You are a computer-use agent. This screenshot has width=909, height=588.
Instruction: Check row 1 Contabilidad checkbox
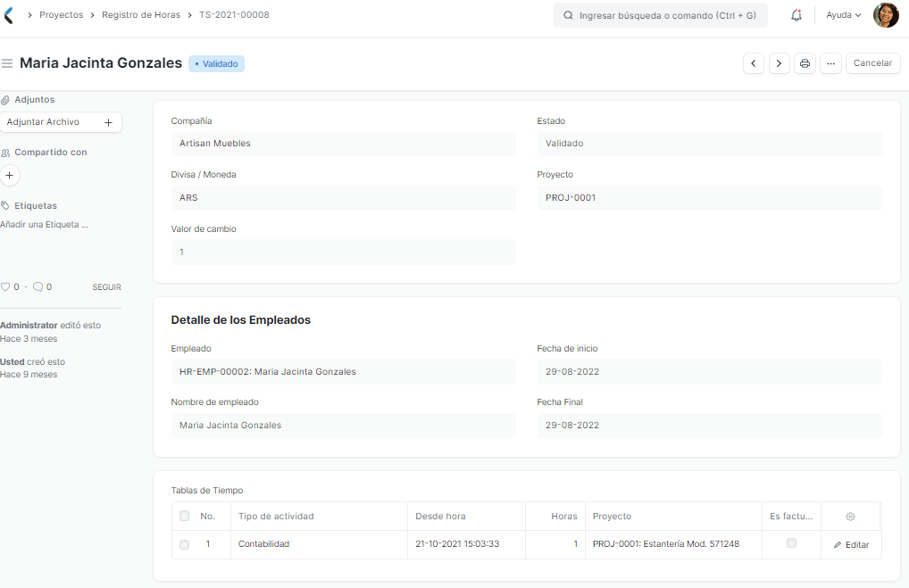184,544
